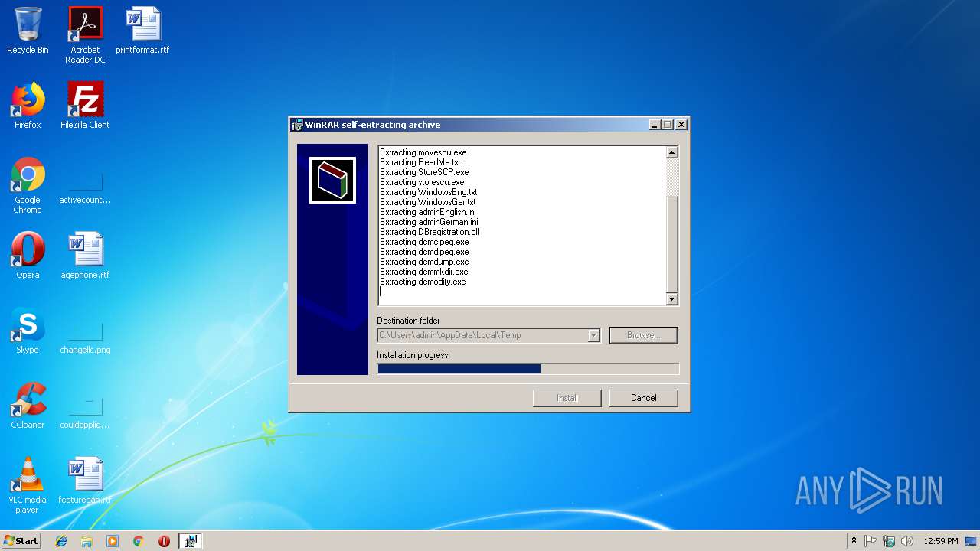Open Google Chrome desktop shortcut

click(x=28, y=185)
